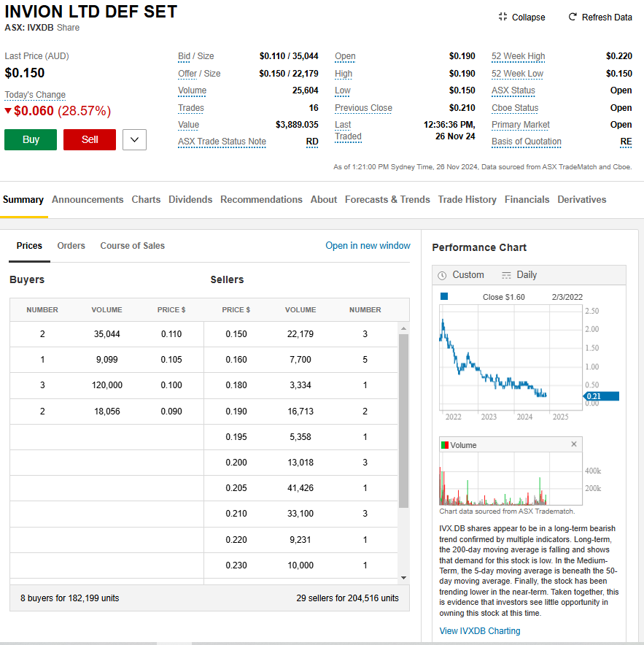Click the Collapse icon at top
The width and height of the screenshot is (644, 645).
pyautogui.click(x=503, y=17)
